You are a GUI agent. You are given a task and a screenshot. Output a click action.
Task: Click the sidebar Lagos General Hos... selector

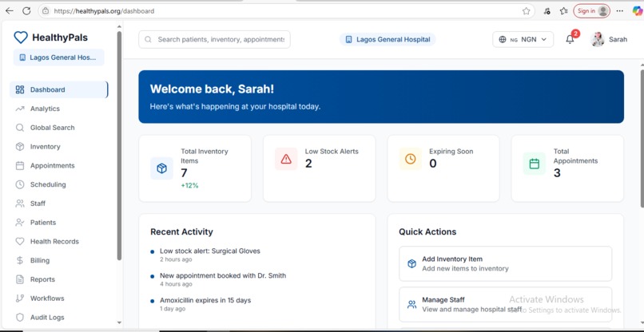pyautogui.click(x=59, y=57)
